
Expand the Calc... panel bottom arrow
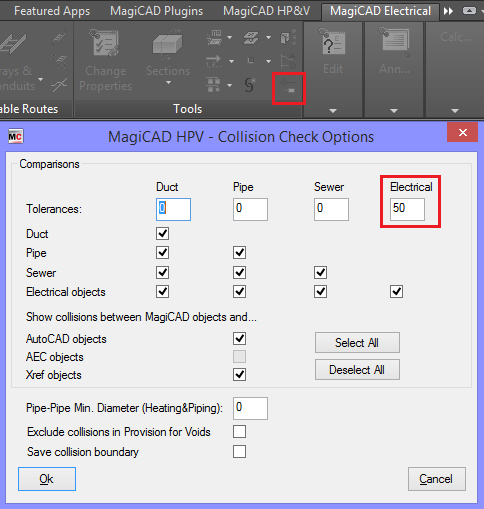point(455,111)
